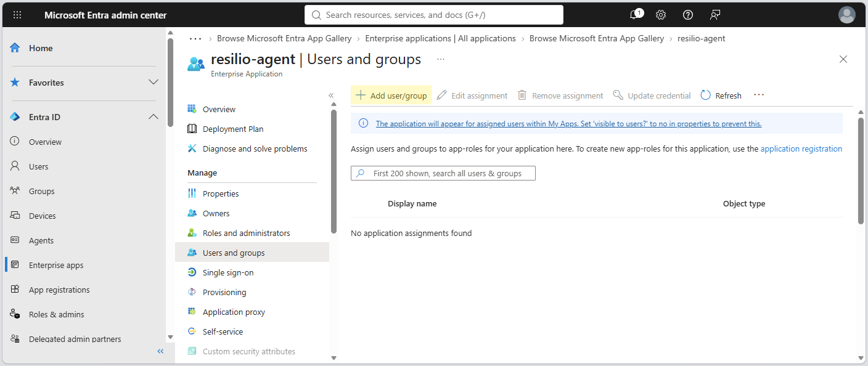The image size is (868, 366).
Task: Sort by Display name column header
Action: [x=412, y=203]
